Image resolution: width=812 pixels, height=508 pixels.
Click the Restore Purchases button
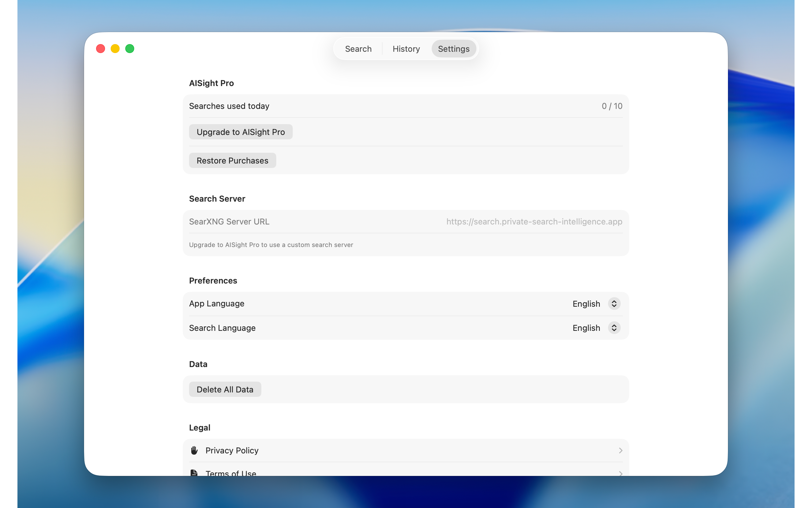coord(232,161)
